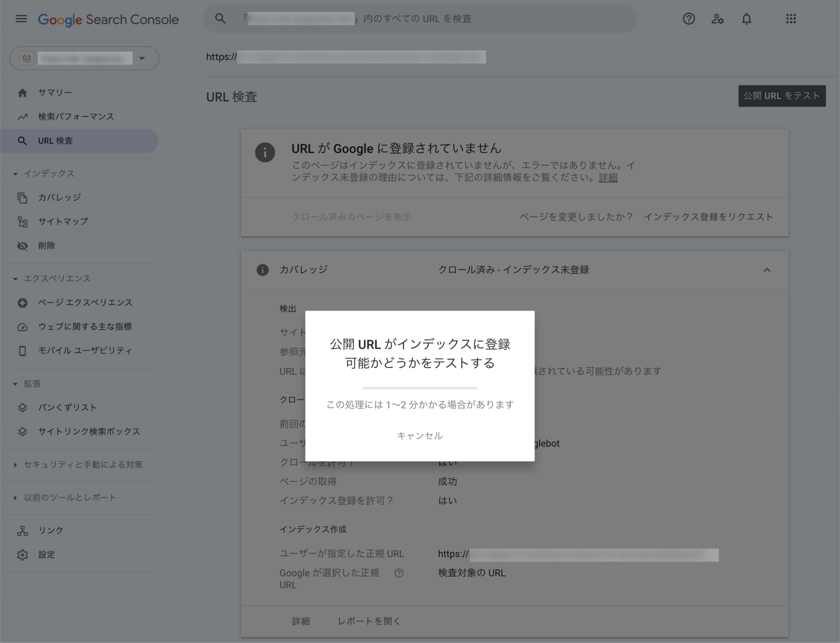The image size is (840, 643).
Task: Click クロール済みのページを表示
Action: (352, 217)
